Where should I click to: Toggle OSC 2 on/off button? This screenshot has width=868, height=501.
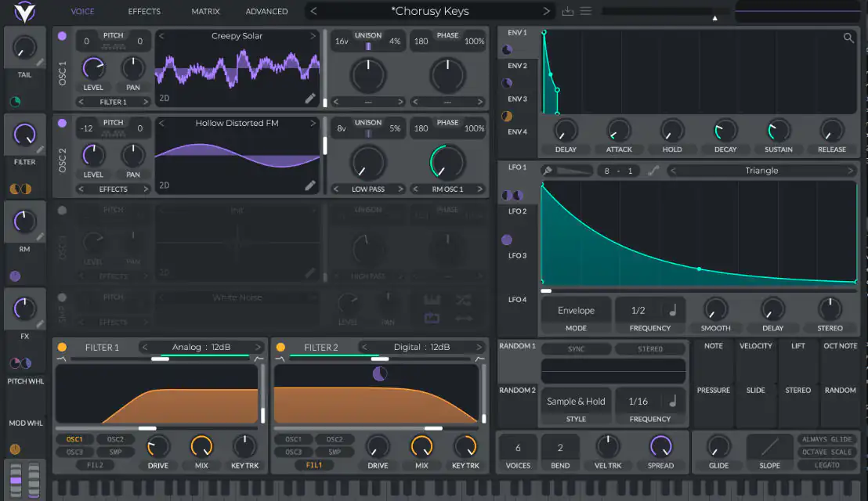pyautogui.click(x=62, y=124)
